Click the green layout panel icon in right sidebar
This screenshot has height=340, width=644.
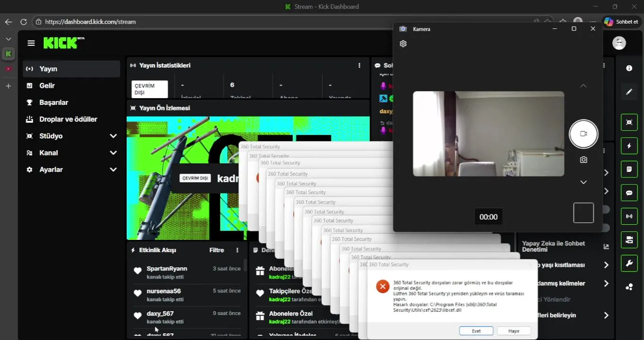coord(629,240)
